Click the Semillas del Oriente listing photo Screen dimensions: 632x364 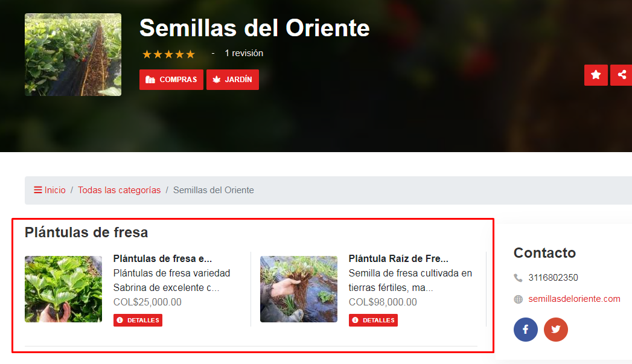click(x=73, y=55)
